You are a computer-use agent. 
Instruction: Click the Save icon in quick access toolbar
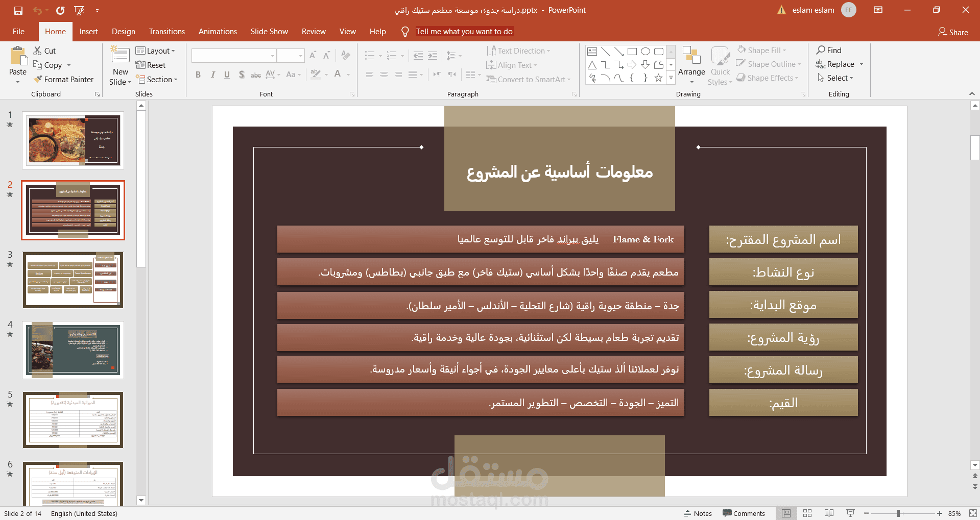tap(18, 10)
